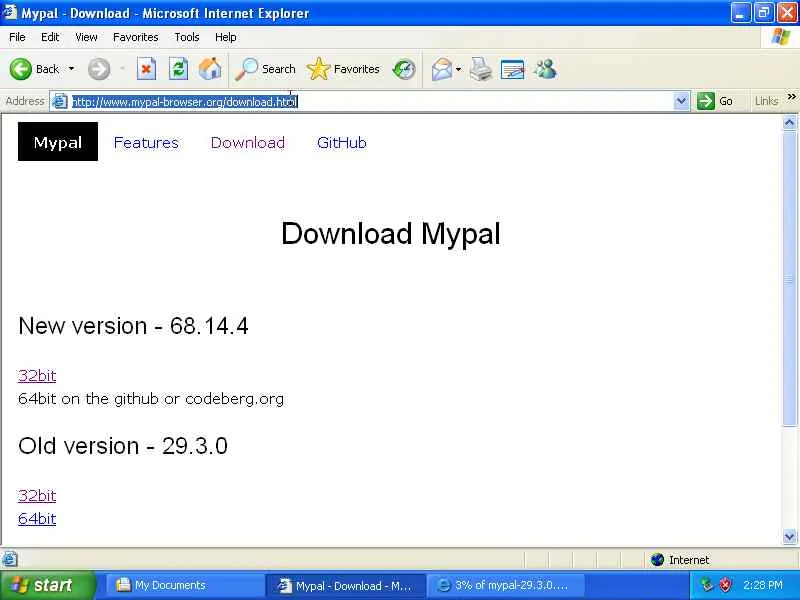The height and width of the screenshot is (600, 800).
Task: Click Internet Explorer title bar icon
Action: (10, 12)
